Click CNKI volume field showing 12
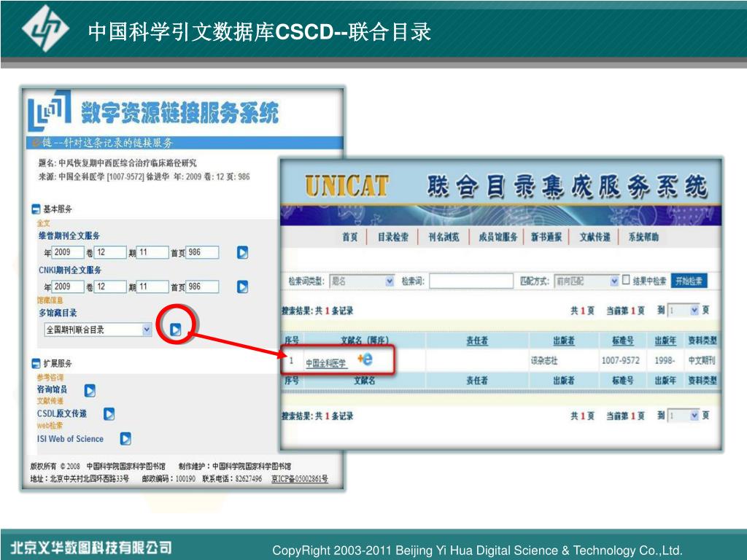The width and height of the screenshot is (747, 560). pyautogui.click(x=110, y=287)
